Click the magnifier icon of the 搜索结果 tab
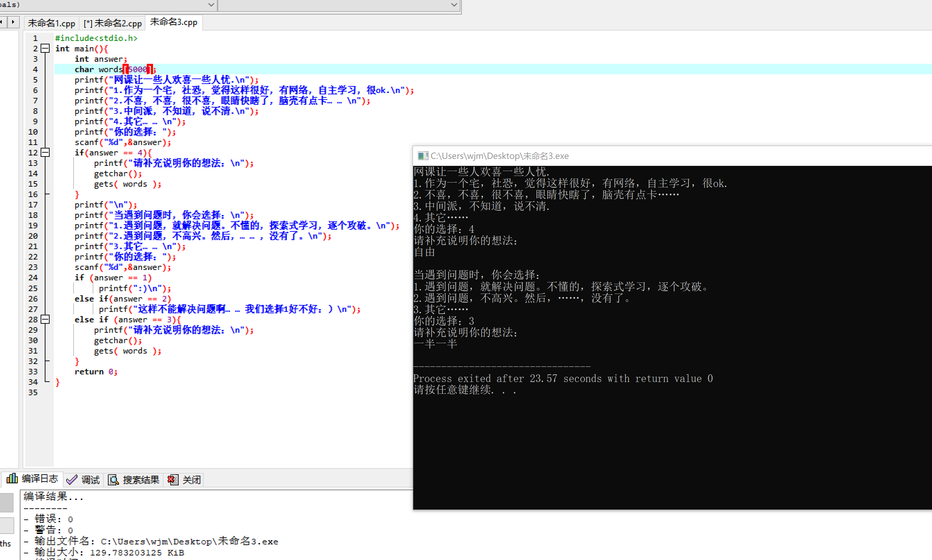Viewport: 932px width, 560px height. coord(113,480)
